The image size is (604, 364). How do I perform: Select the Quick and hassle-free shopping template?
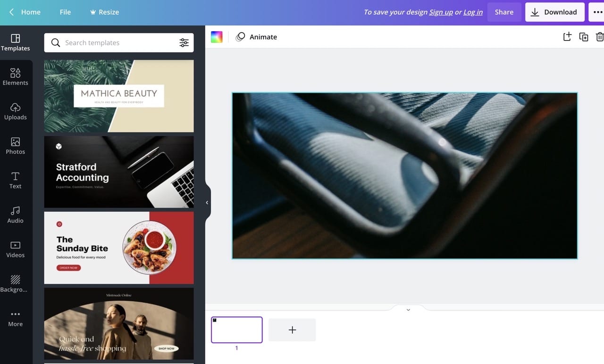119,324
